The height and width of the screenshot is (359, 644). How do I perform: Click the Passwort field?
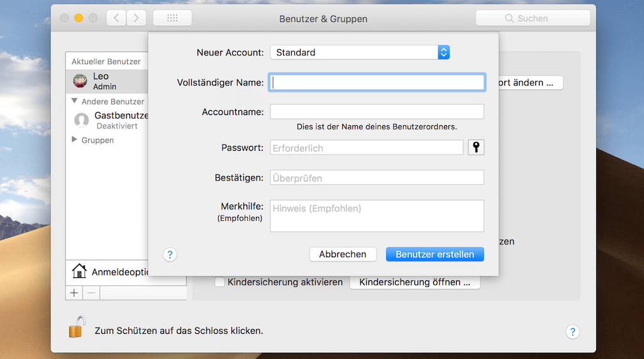(367, 148)
